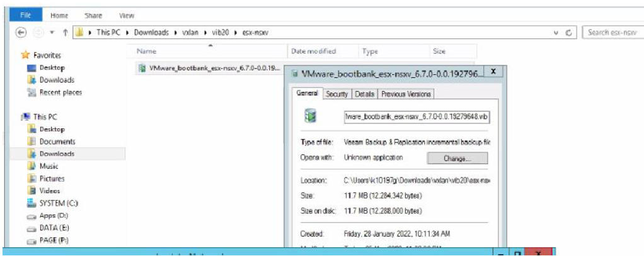Viewport: 644px width, 256px height.
Task: Open the View ribbon tab
Action: coord(127,16)
